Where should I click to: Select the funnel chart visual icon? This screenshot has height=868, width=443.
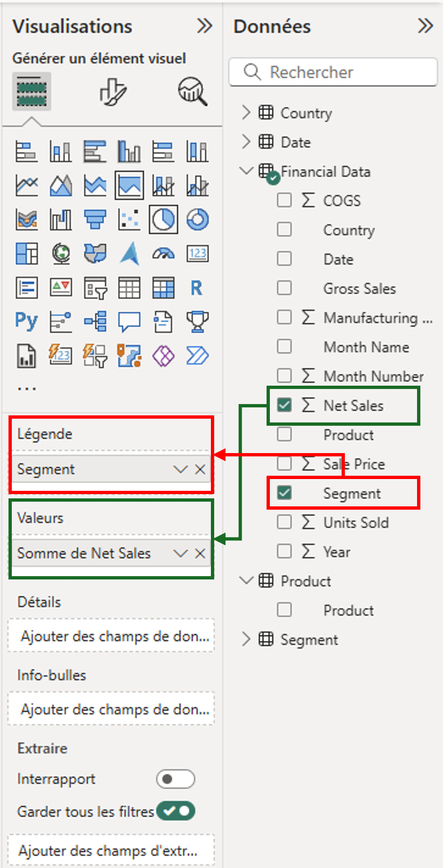click(95, 219)
